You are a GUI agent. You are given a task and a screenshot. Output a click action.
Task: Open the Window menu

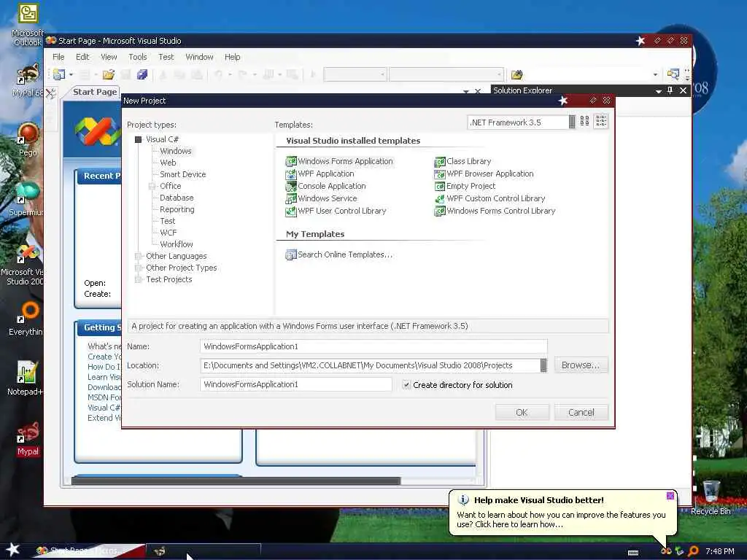[199, 57]
